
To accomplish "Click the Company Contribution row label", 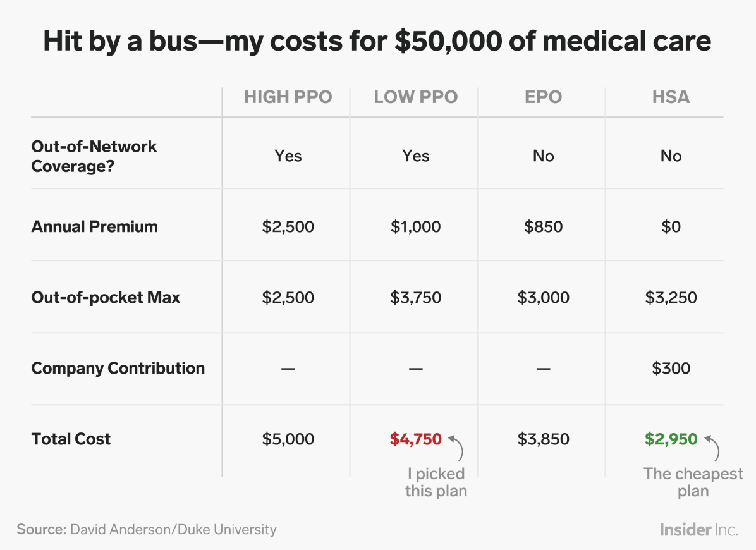I will [x=118, y=369].
